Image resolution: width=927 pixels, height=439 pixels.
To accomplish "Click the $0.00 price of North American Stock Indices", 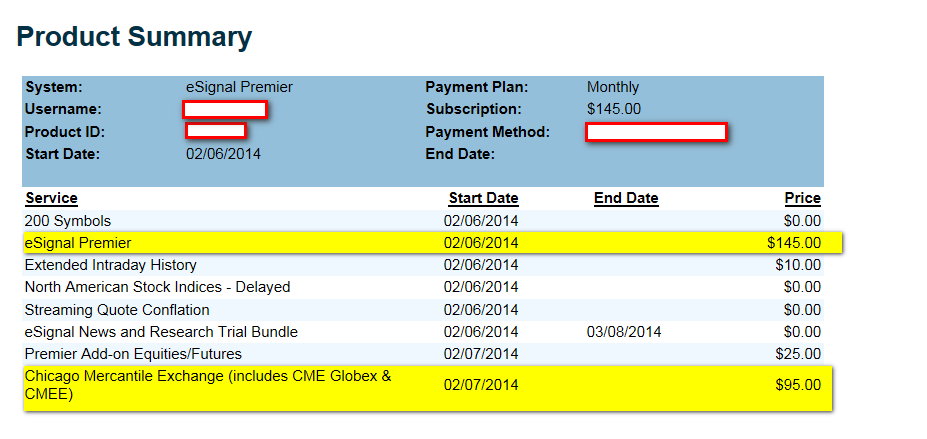I will click(x=802, y=287).
